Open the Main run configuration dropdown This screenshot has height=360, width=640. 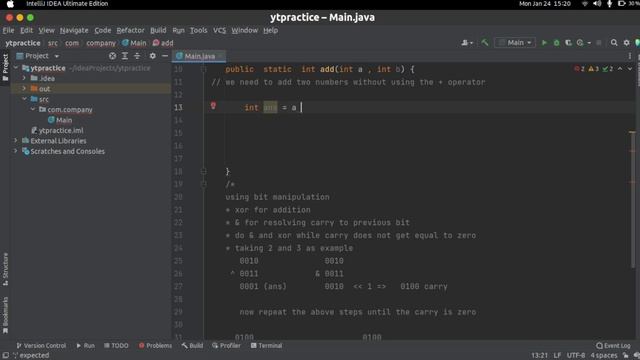[x=515, y=42]
